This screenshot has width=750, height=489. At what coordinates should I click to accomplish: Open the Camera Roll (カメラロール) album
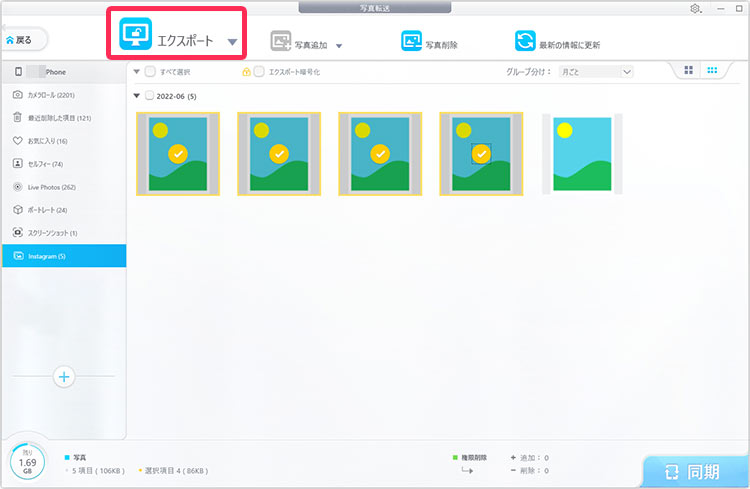tap(63, 95)
